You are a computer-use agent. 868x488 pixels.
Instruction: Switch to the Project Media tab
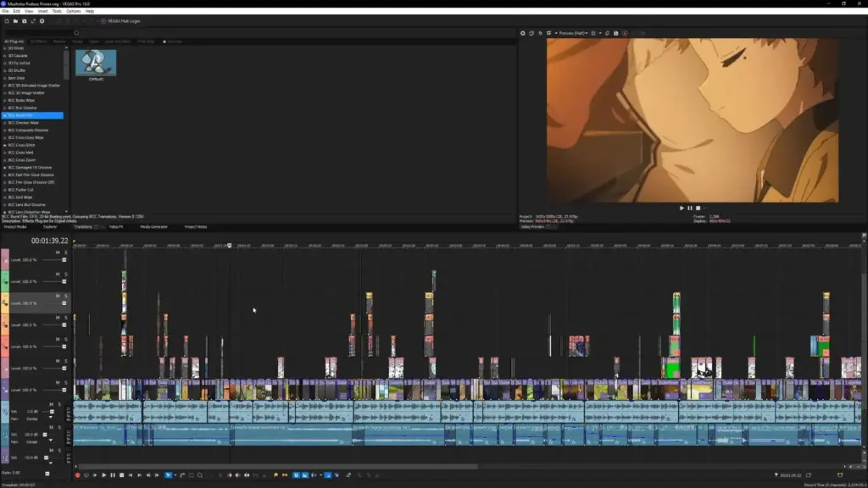click(x=15, y=227)
